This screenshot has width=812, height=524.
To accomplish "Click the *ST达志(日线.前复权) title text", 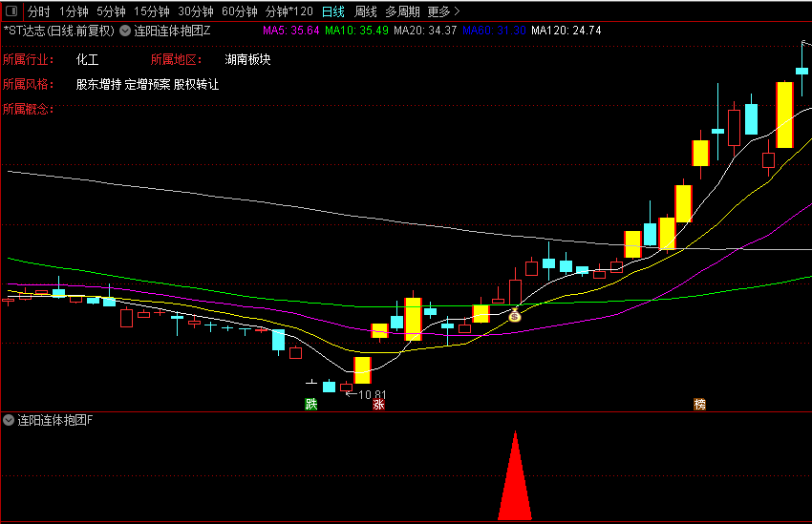I will click(58, 31).
